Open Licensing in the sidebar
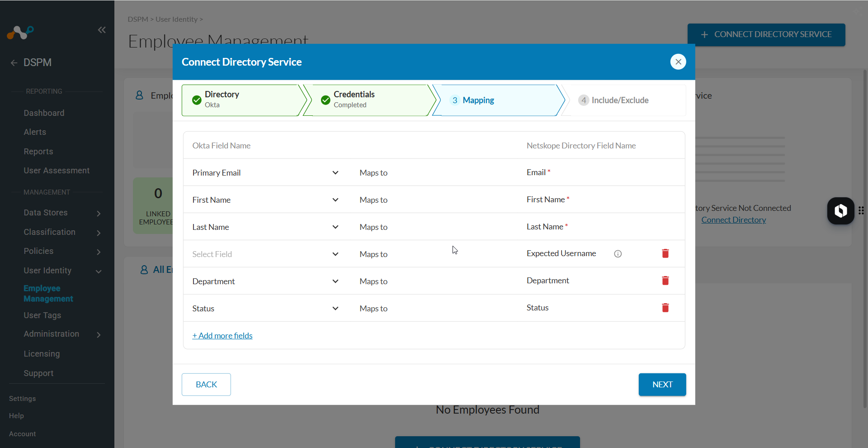868x448 pixels. click(42, 354)
